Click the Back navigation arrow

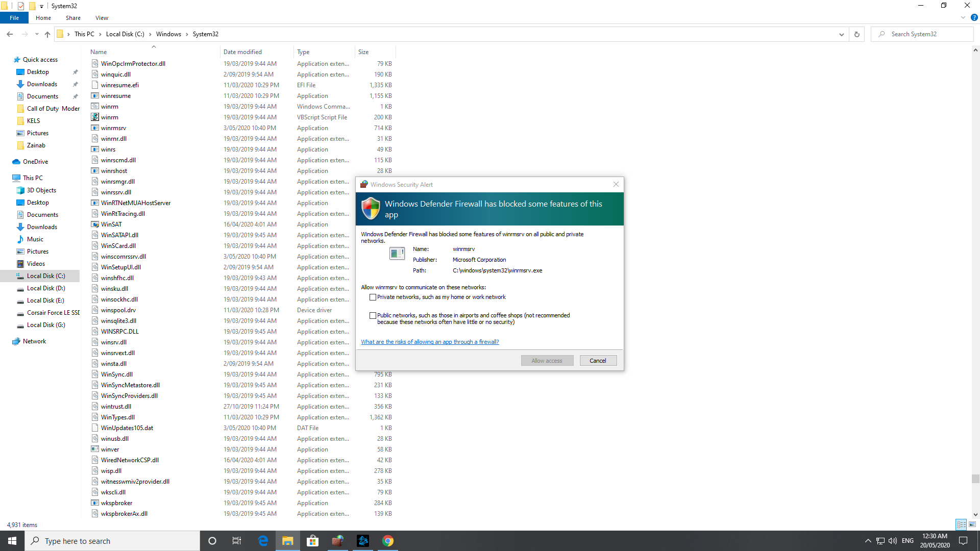10,34
